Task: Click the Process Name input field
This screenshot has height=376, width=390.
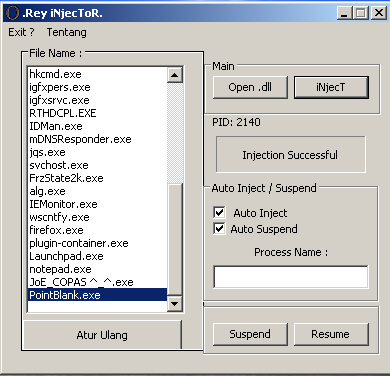Action: tap(291, 277)
